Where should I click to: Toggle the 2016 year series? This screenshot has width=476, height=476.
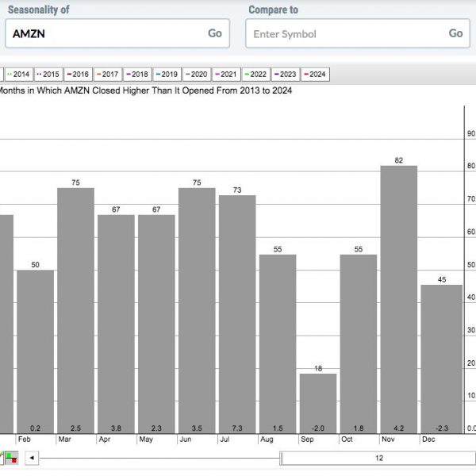(78, 75)
